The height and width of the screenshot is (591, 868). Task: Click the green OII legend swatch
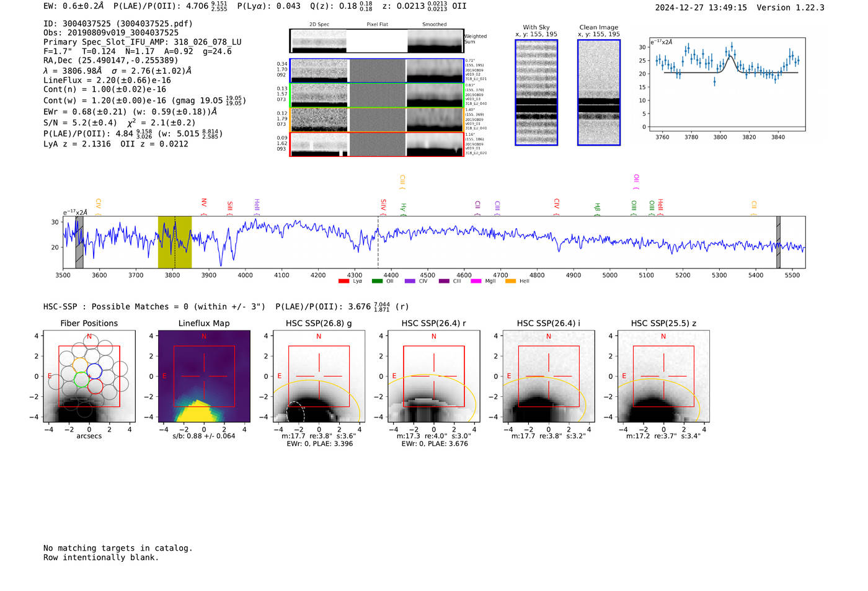pyautogui.click(x=377, y=282)
